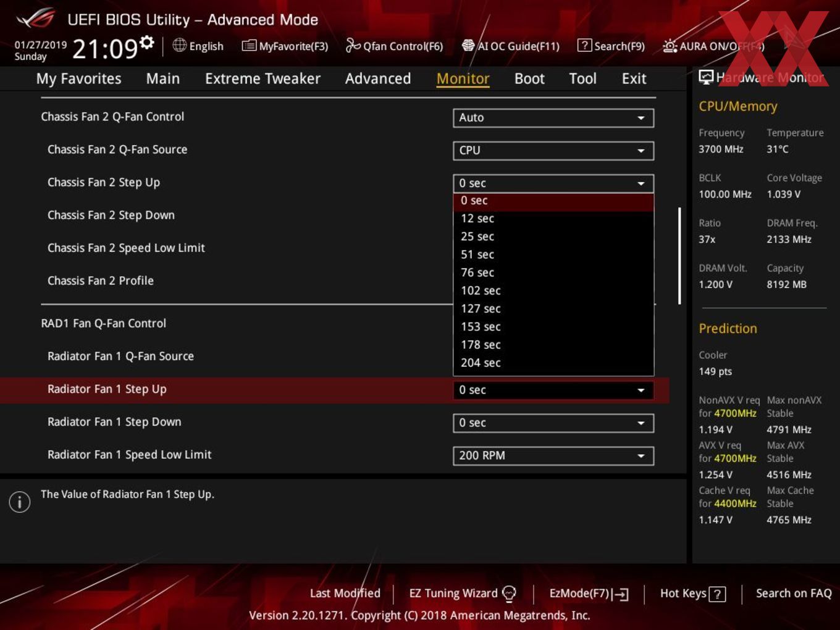Screen dimensions: 840x630
Task: Collapse Chassis Fan 2 Step Up dropdown
Action: tap(553, 183)
